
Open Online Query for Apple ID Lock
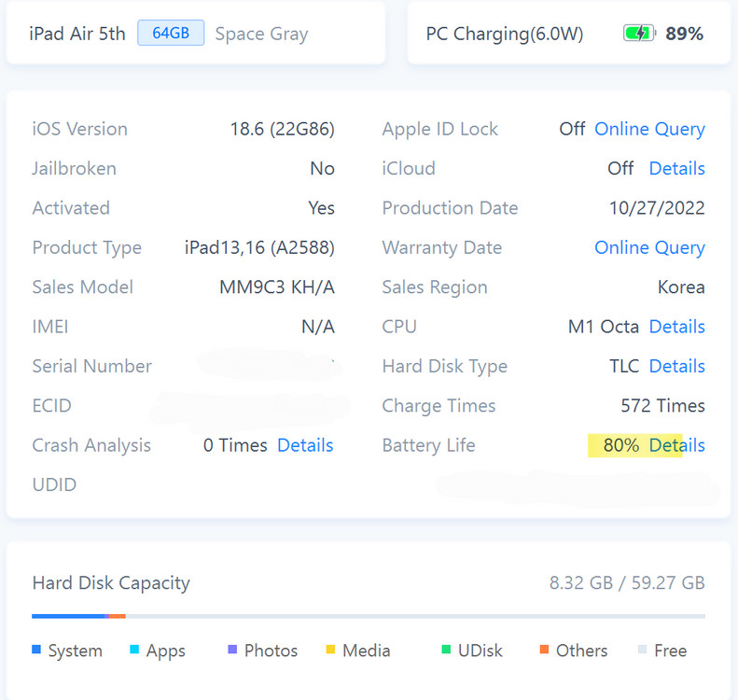(x=649, y=129)
